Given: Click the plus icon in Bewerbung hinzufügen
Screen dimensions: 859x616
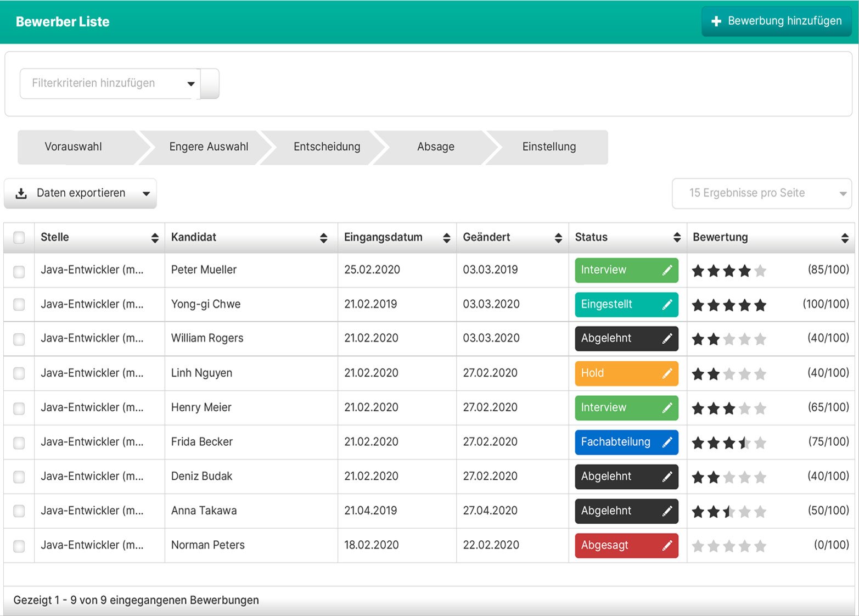Looking at the screenshot, I should (716, 21).
